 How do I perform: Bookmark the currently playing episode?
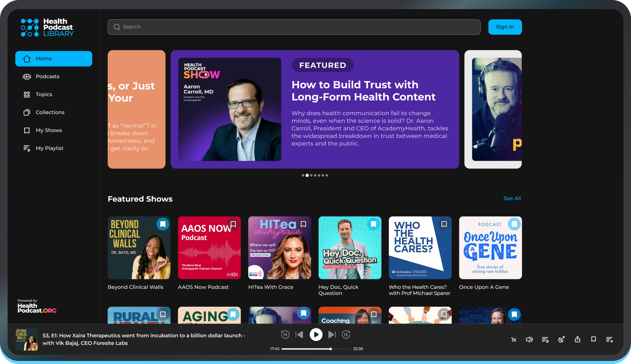coord(593,339)
